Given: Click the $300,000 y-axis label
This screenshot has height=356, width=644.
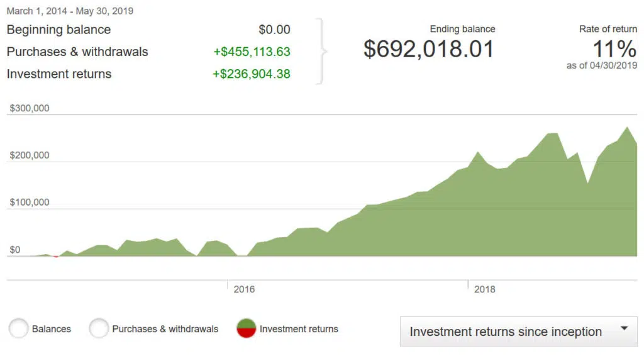Looking at the screenshot, I should click(x=30, y=108).
